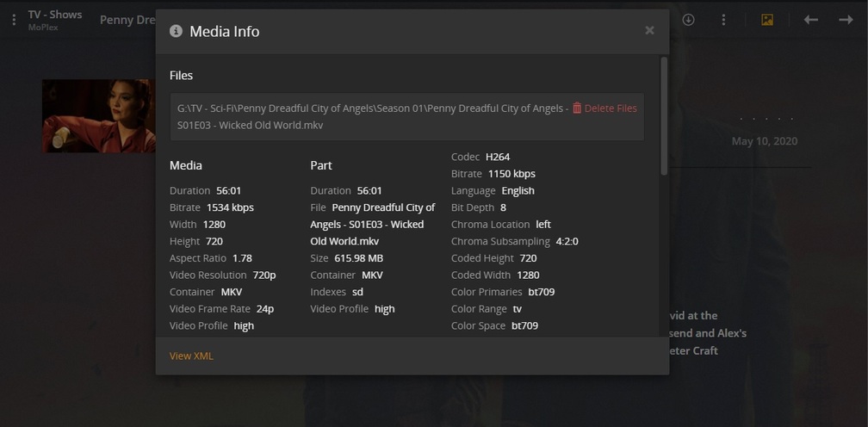This screenshot has width=868, height=427.
Task: Click the Media Info circle icon
Action: 177,31
